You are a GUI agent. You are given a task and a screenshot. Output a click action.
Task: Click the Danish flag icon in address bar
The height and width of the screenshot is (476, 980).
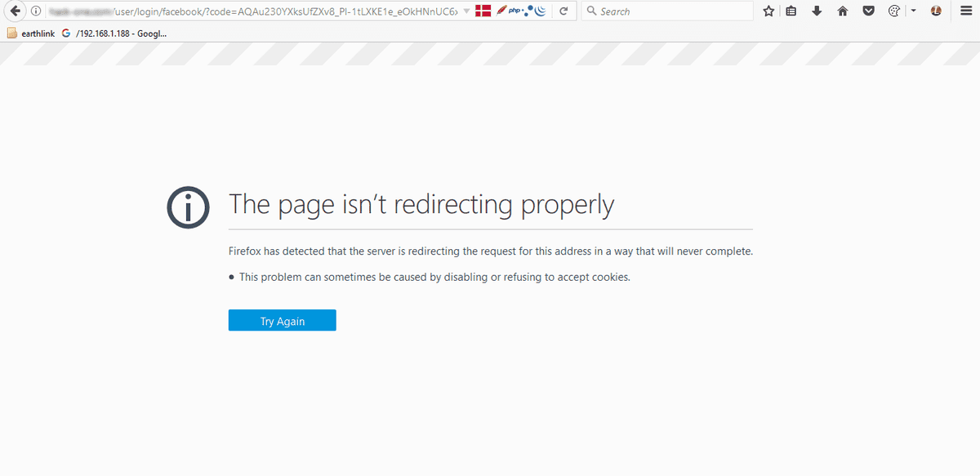483,11
